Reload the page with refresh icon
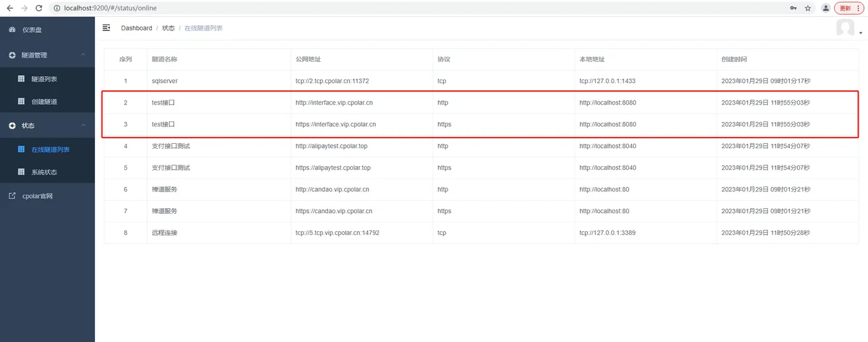Viewport: 868px width, 342px height. point(39,8)
